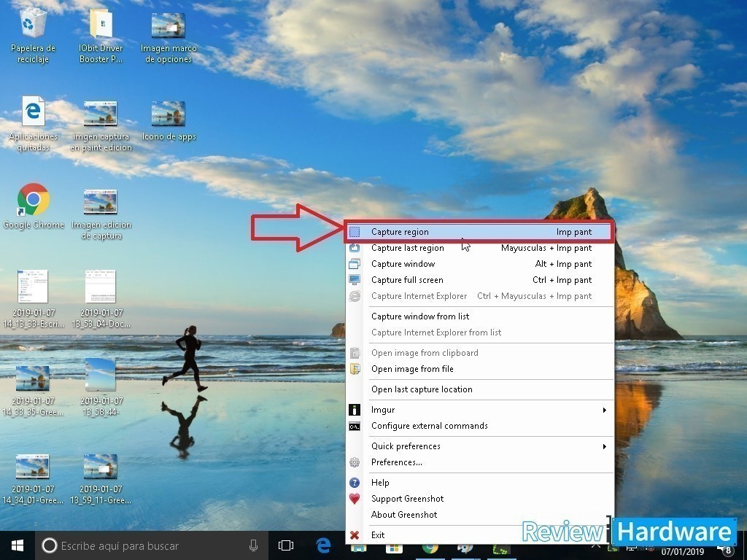
Task: Launch Microsoft Edge from the taskbar
Action: pos(323,545)
